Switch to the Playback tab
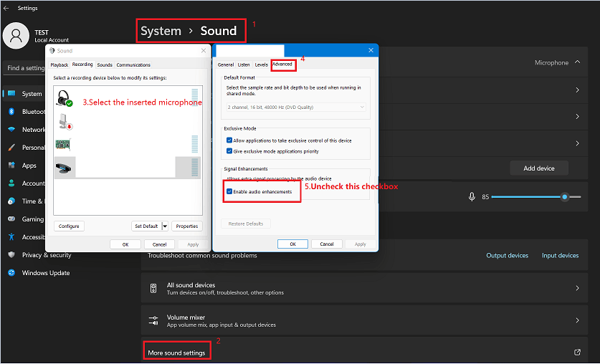600x364 pixels. point(59,65)
